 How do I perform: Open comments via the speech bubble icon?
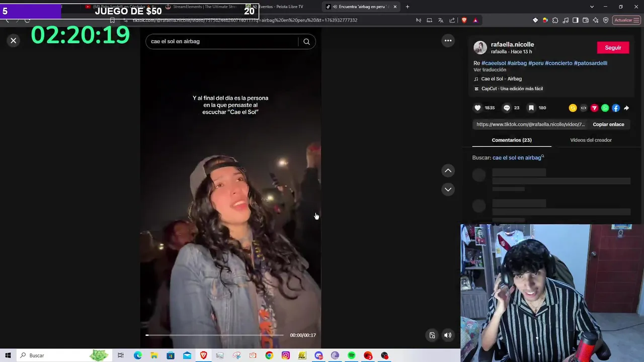pyautogui.click(x=507, y=108)
